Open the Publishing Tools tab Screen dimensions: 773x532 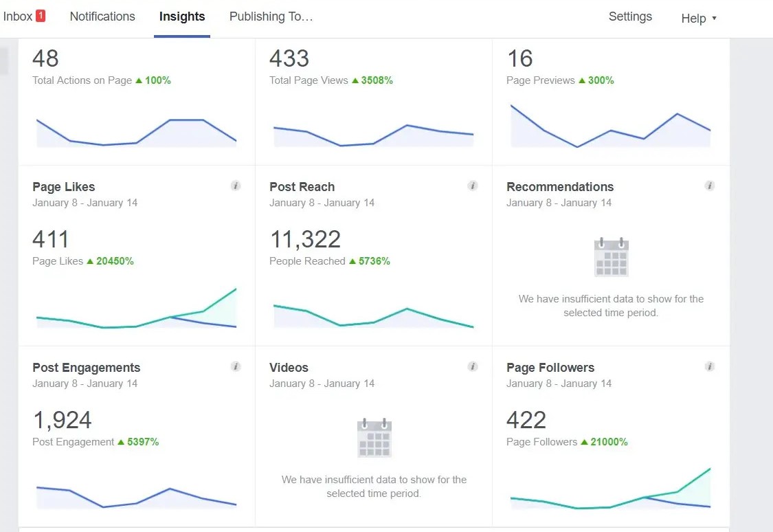271,16
